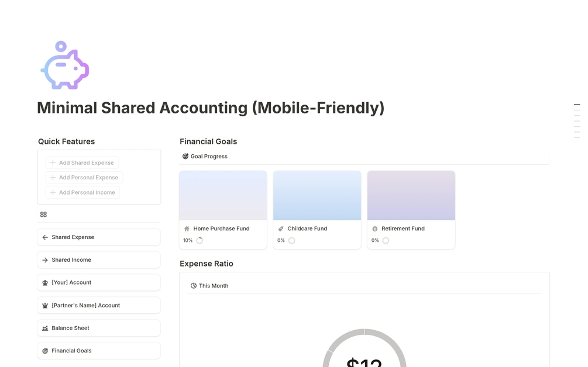Click the gallery view grid icon
This screenshot has width=588, height=367.
[x=43, y=214]
